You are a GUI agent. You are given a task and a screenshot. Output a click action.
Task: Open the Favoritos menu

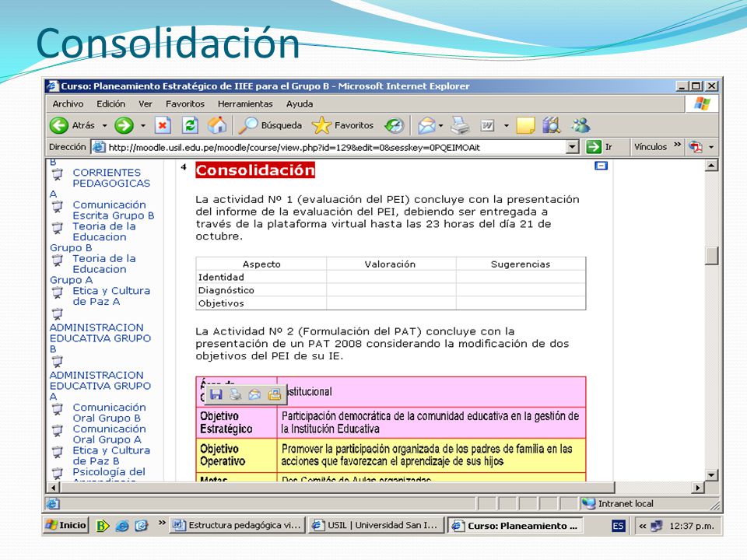[x=185, y=103]
